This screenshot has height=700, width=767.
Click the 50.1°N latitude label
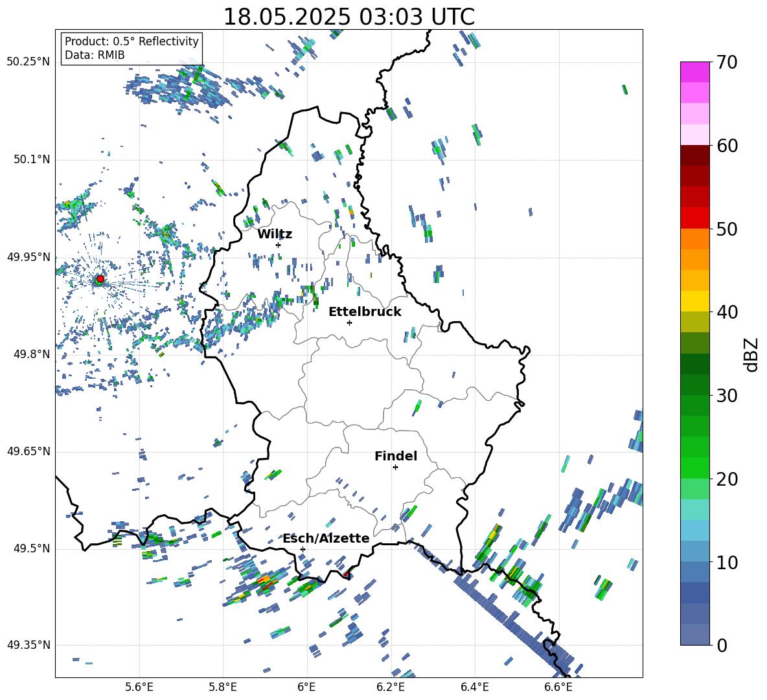tap(32, 159)
